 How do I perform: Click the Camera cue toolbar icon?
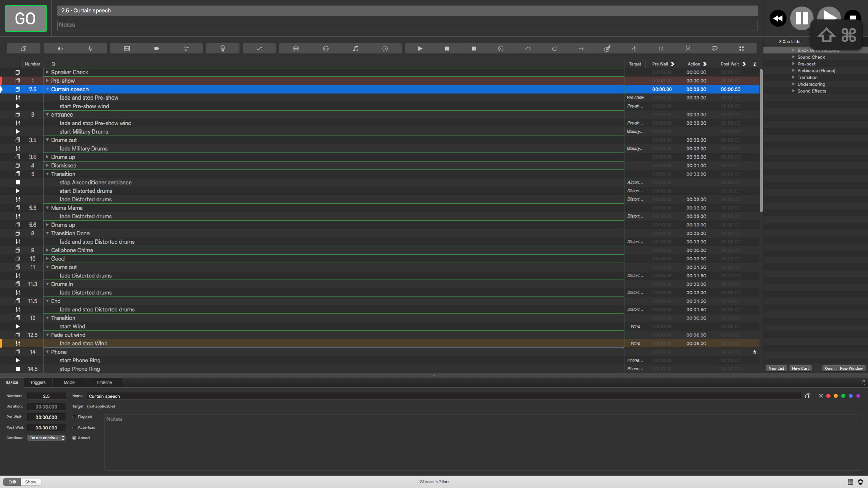157,49
